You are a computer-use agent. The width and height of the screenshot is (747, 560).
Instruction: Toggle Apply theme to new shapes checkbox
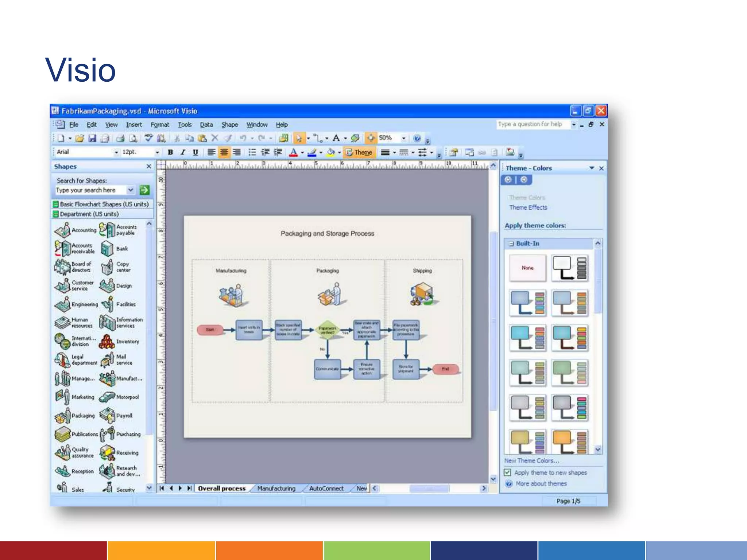507,472
